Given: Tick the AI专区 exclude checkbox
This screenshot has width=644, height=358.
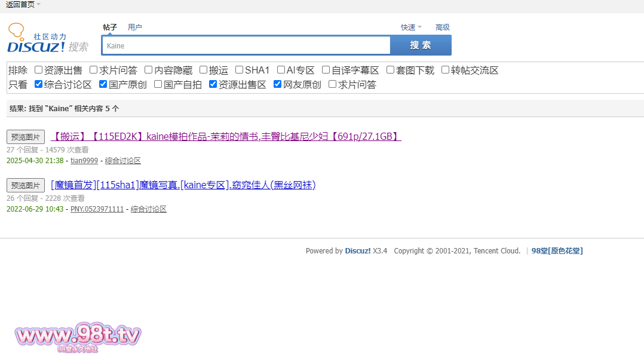Looking at the screenshot, I should [281, 70].
